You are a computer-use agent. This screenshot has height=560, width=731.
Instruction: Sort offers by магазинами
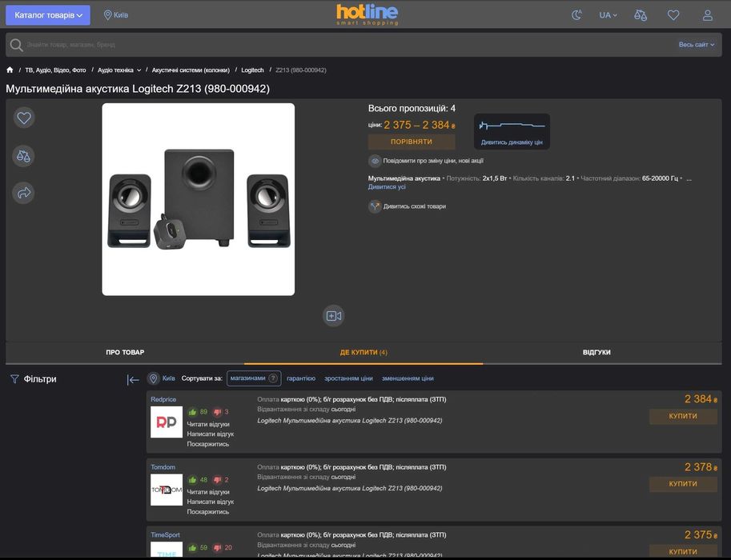254,378
